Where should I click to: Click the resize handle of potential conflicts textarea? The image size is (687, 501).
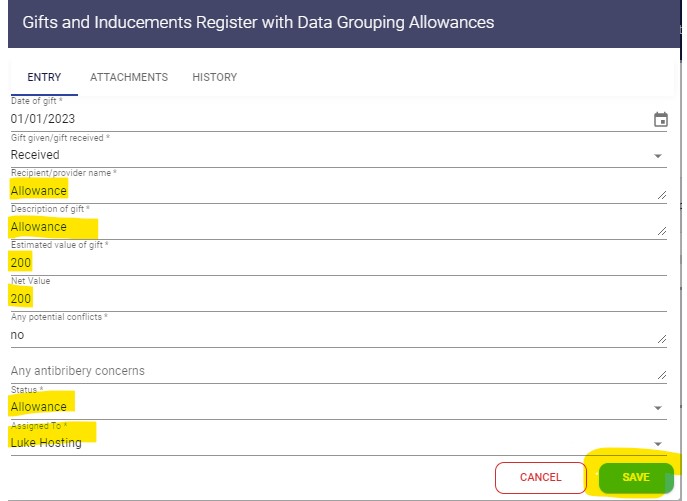[x=662, y=339]
